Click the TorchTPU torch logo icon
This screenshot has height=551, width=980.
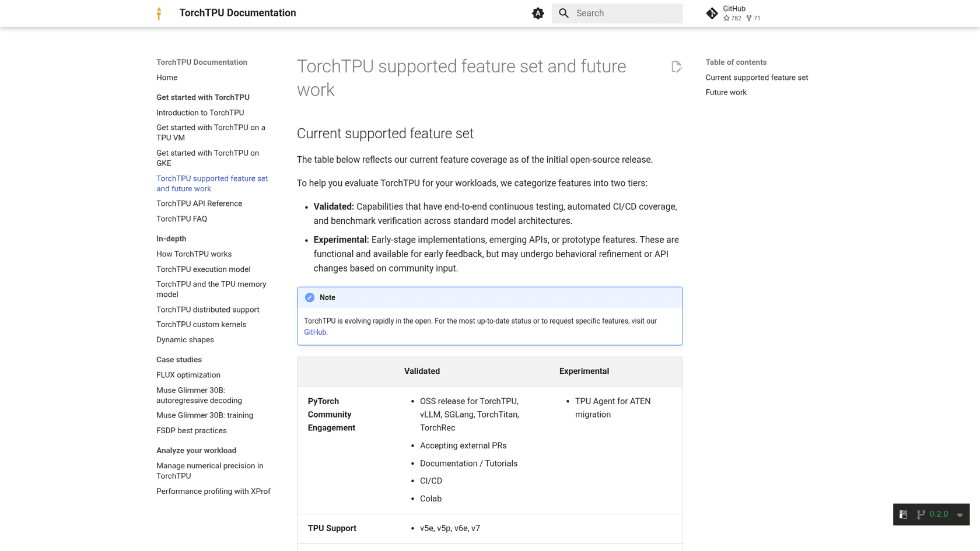[159, 13]
